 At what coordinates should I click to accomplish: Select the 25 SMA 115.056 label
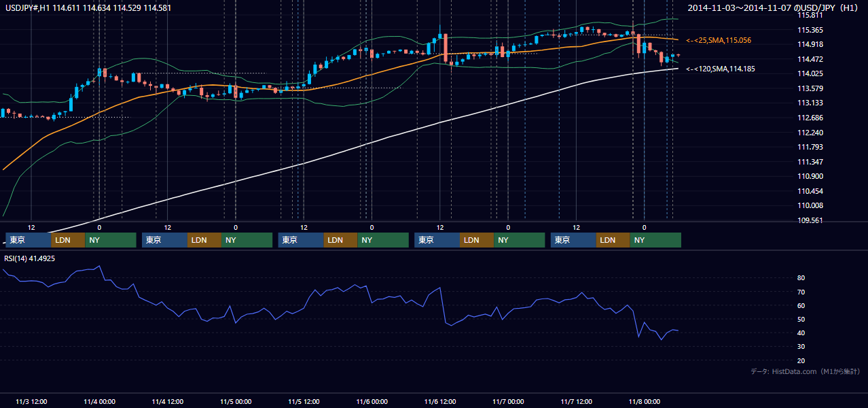point(719,41)
